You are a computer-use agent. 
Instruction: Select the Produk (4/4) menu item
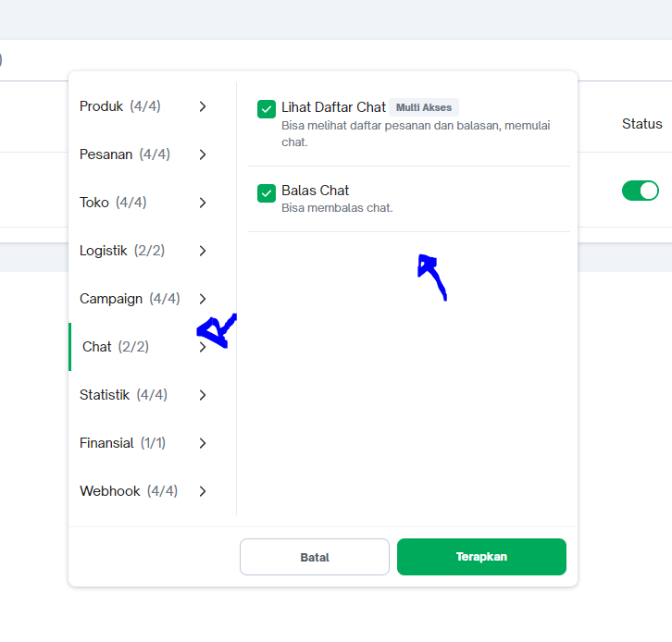[x=120, y=106]
